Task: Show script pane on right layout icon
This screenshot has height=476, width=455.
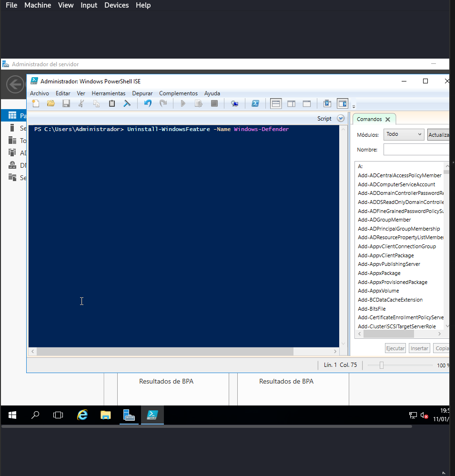Action: point(292,104)
